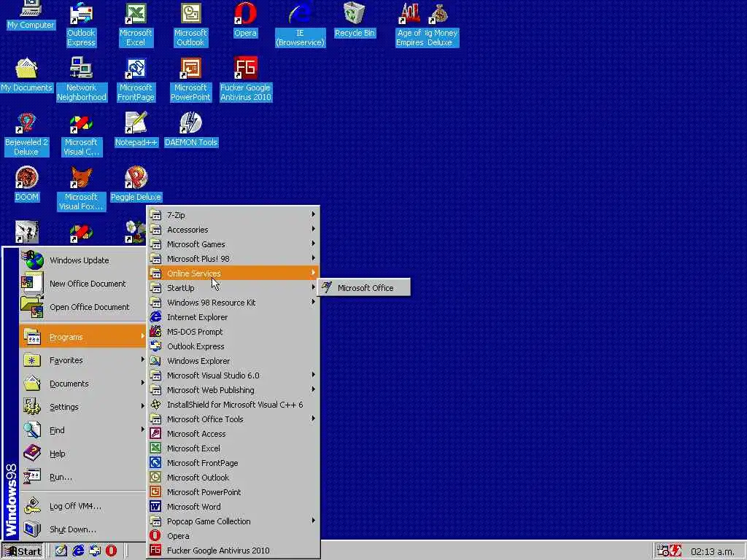Expand Microsoft Visual Studio 6.0 folder
The width and height of the screenshot is (747, 560).
tap(233, 376)
